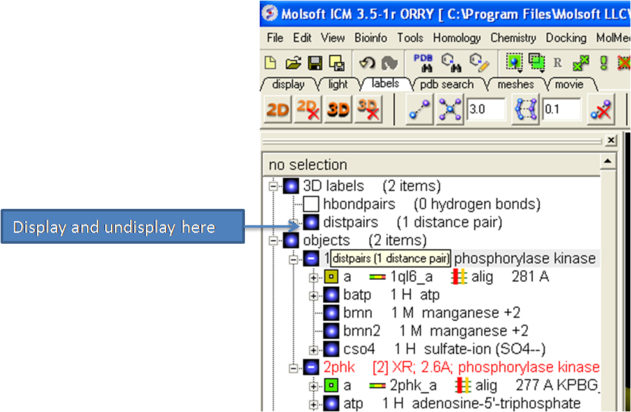The image size is (631, 412).
Task: Toggle visibility box of bmn manganese
Action: 329,313
